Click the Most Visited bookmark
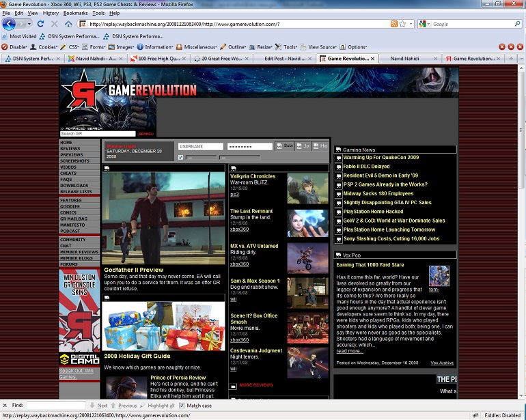 pos(19,36)
